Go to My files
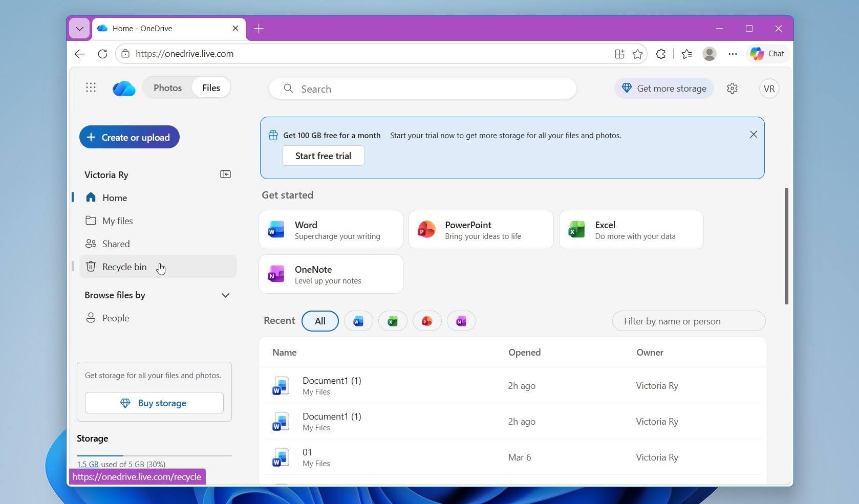859x504 pixels. click(x=158, y=221)
